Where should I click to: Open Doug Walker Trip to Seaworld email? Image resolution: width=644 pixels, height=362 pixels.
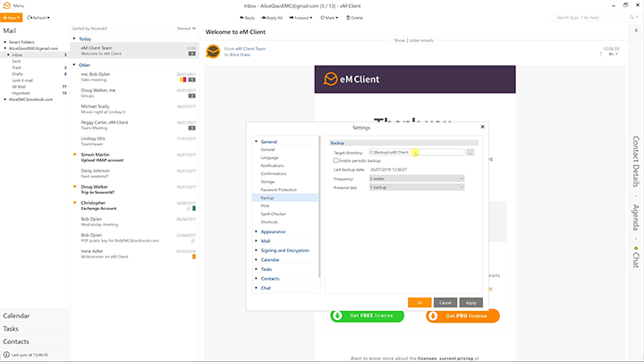[x=135, y=189]
